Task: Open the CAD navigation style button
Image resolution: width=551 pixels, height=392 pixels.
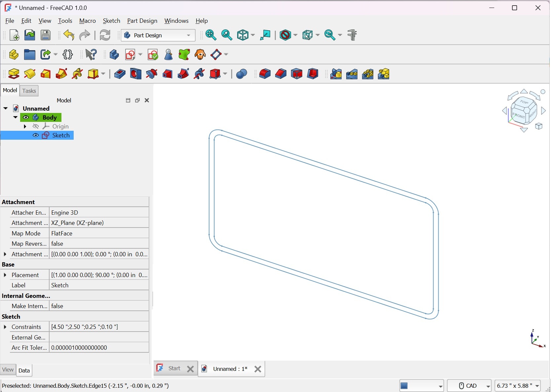Action: pyautogui.click(x=469, y=386)
